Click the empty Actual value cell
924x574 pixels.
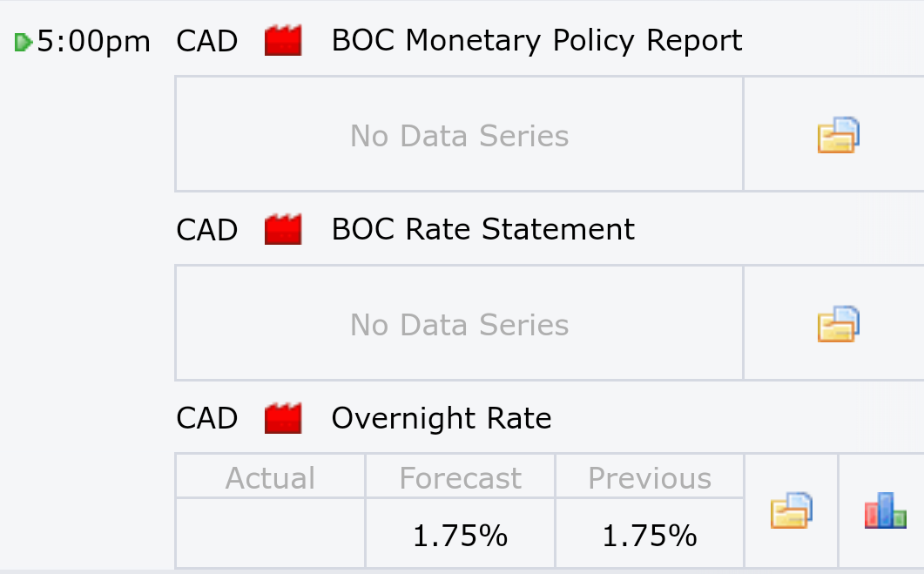tap(271, 533)
